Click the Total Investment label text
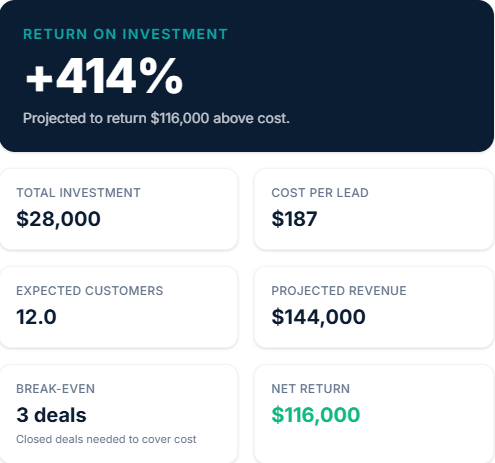The image size is (495, 463). click(78, 193)
